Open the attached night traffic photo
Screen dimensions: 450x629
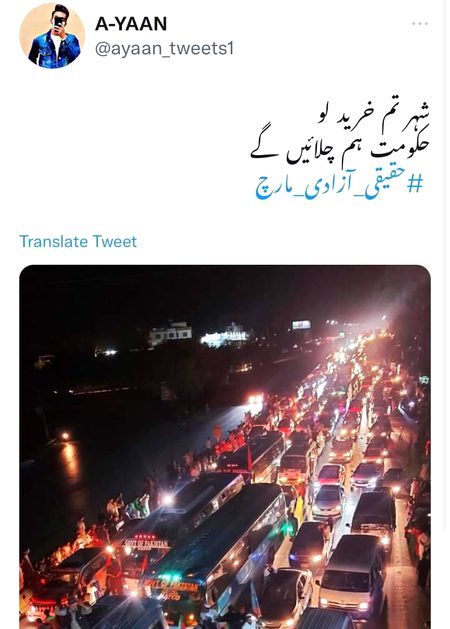tap(225, 447)
